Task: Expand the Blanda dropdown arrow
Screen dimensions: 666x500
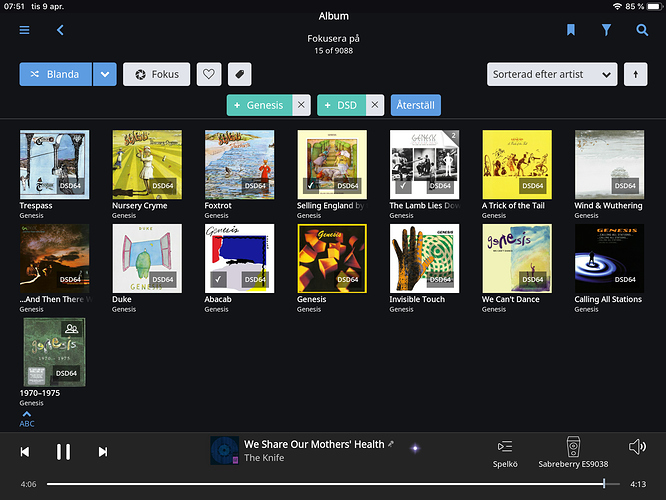Action: pos(105,74)
